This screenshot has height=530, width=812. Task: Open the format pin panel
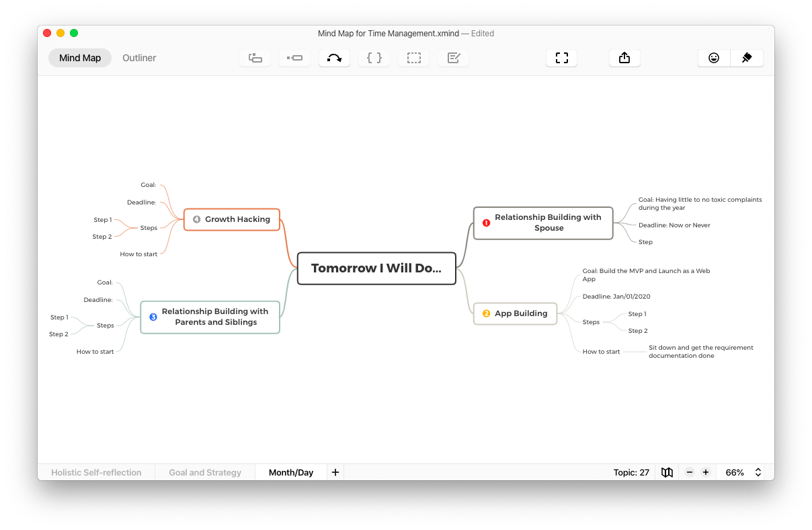(x=747, y=58)
